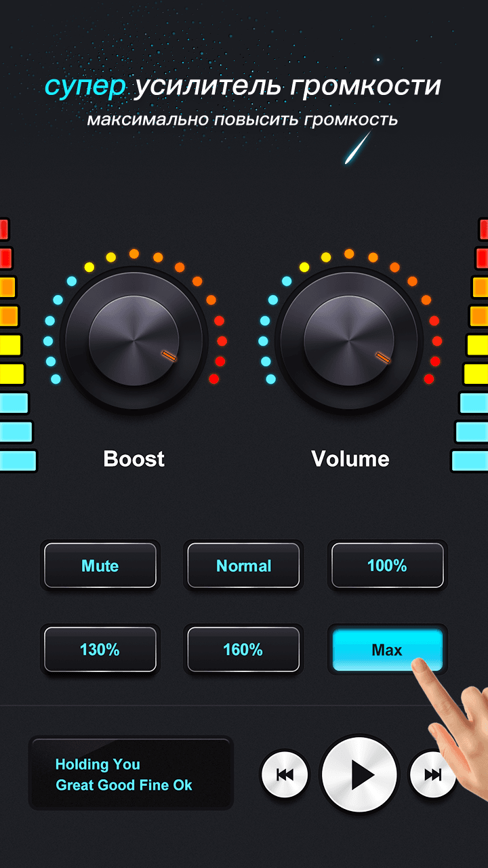Tap the right equalizer top red bar
The width and height of the screenshot is (488, 868).
[x=483, y=229]
